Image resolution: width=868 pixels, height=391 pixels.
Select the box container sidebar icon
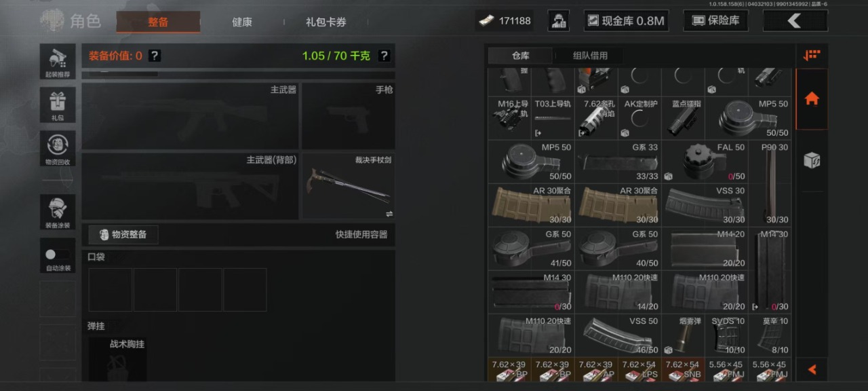click(x=811, y=160)
